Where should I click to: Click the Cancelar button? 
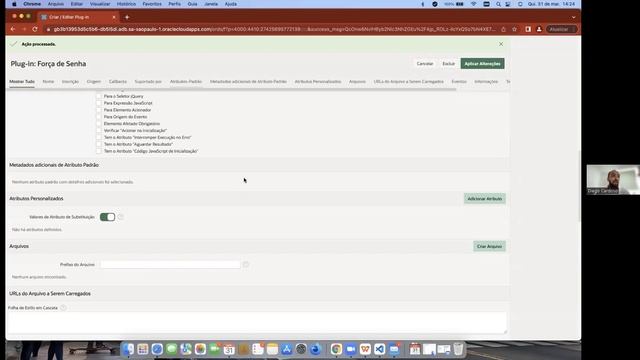click(x=425, y=64)
